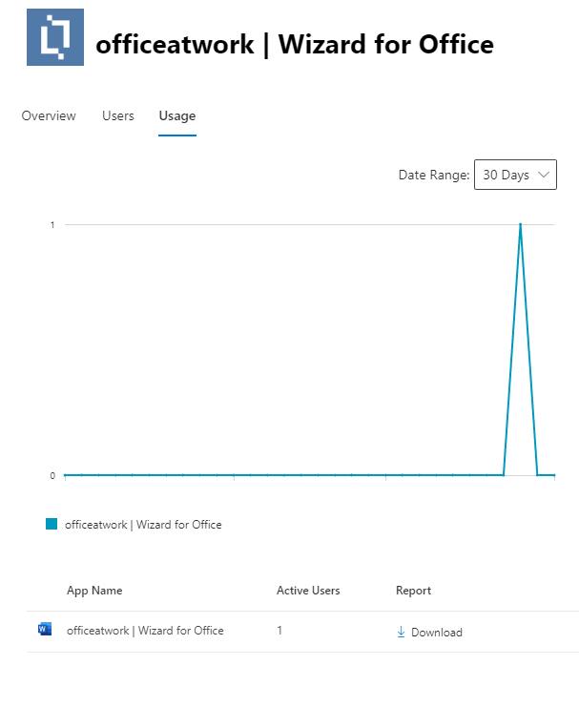
Task: Switch to the Users tab
Action: (118, 115)
